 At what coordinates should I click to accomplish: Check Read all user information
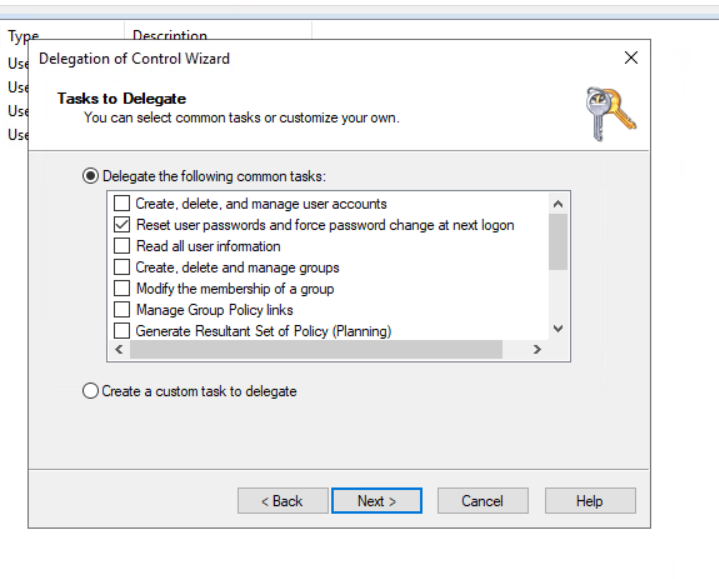pos(122,246)
